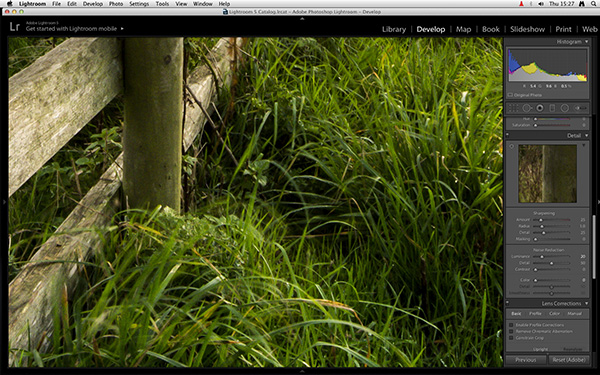The width and height of the screenshot is (600, 375).
Task: Open the Tools menu
Action: tap(162, 3)
